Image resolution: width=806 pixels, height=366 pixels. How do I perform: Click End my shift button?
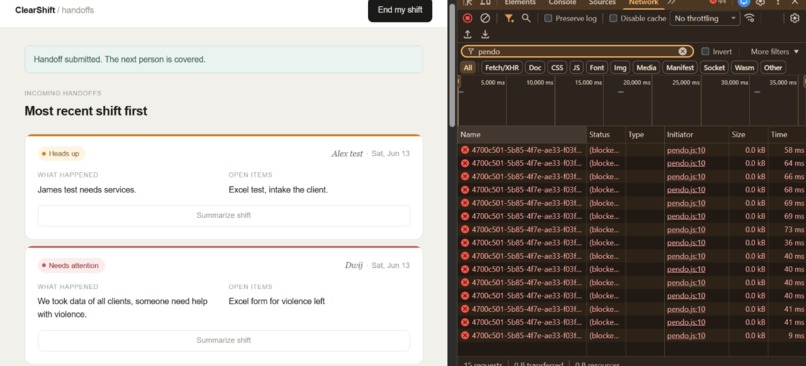[x=400, y=10]
